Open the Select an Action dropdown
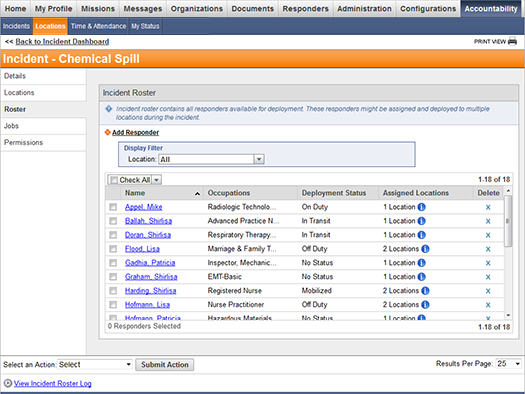This screenshot has width=525, height=394. [x=95, y=365]
